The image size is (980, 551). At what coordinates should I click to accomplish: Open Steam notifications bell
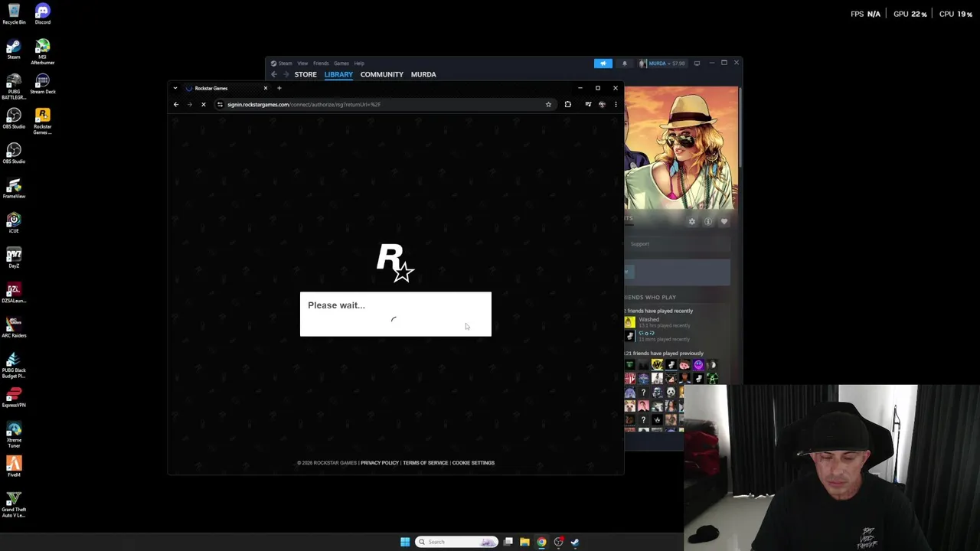624,64
